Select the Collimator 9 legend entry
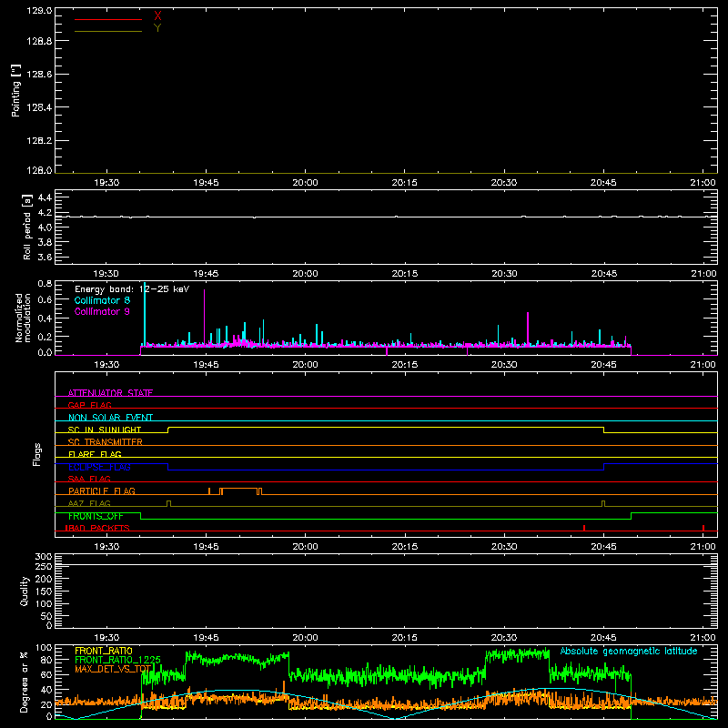Viewport: 728px width, 728px height. [102, 311]
